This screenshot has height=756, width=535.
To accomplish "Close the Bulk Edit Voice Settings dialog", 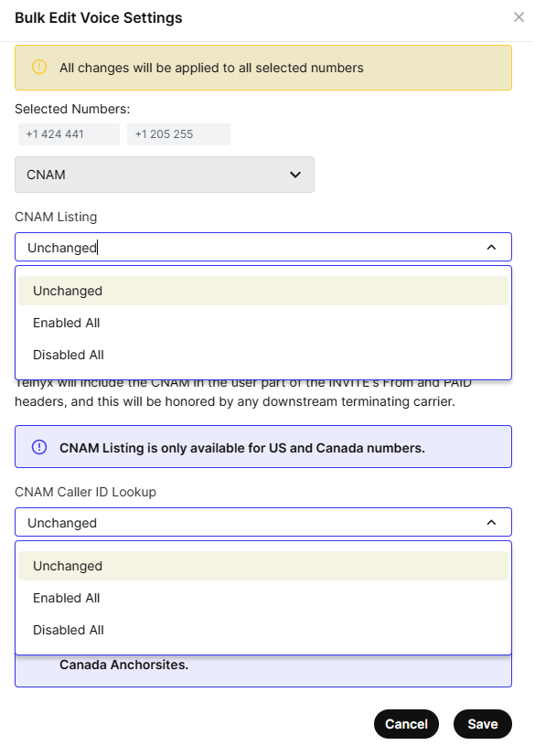I will (x=519, y=17).
